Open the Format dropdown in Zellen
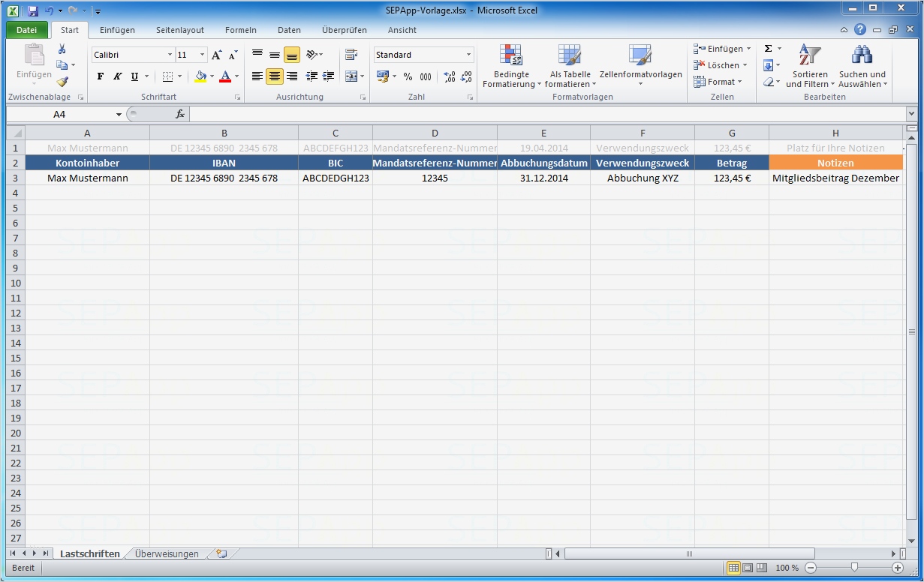This screenshot has height=582, width=924. [720, 82]
